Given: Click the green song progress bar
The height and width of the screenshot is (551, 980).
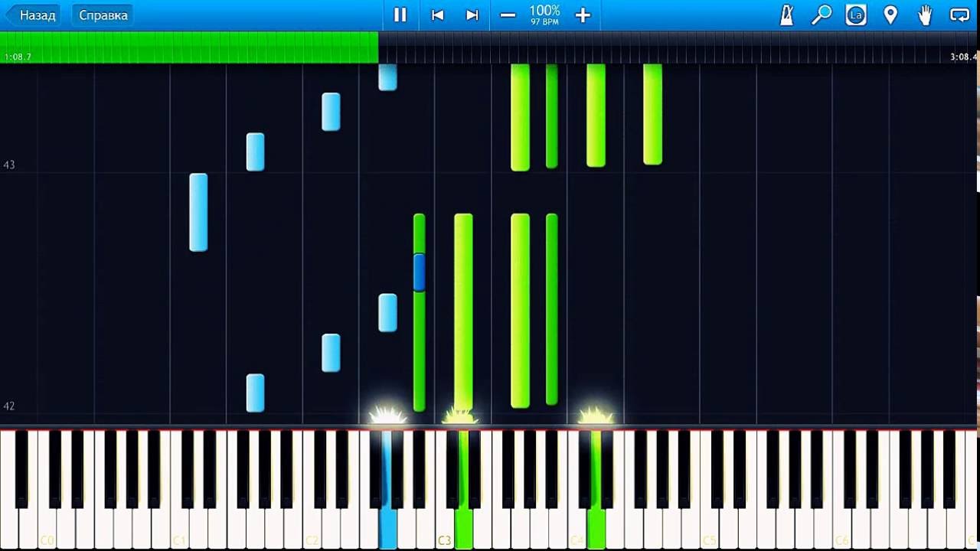Looking at the screenshot, I should coord(189,47).
